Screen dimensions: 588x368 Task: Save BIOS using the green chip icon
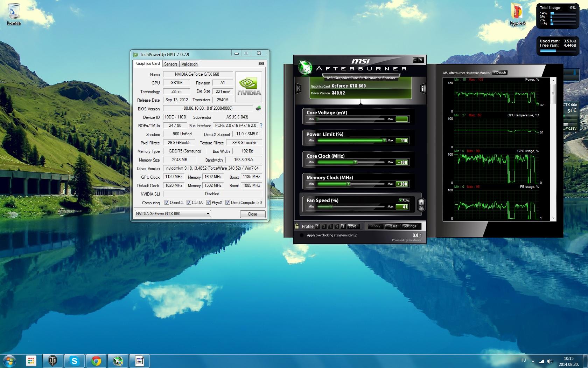[258, 108]
